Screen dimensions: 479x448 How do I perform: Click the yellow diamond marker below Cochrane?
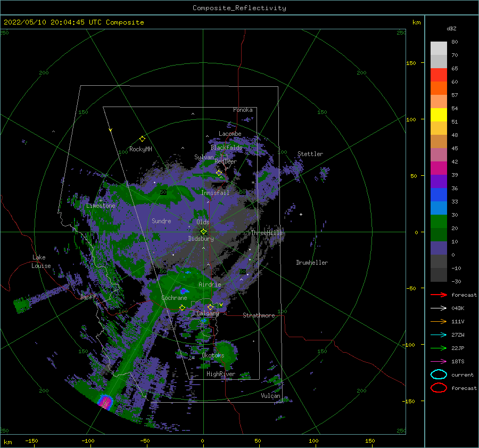[x=182, y=308]
